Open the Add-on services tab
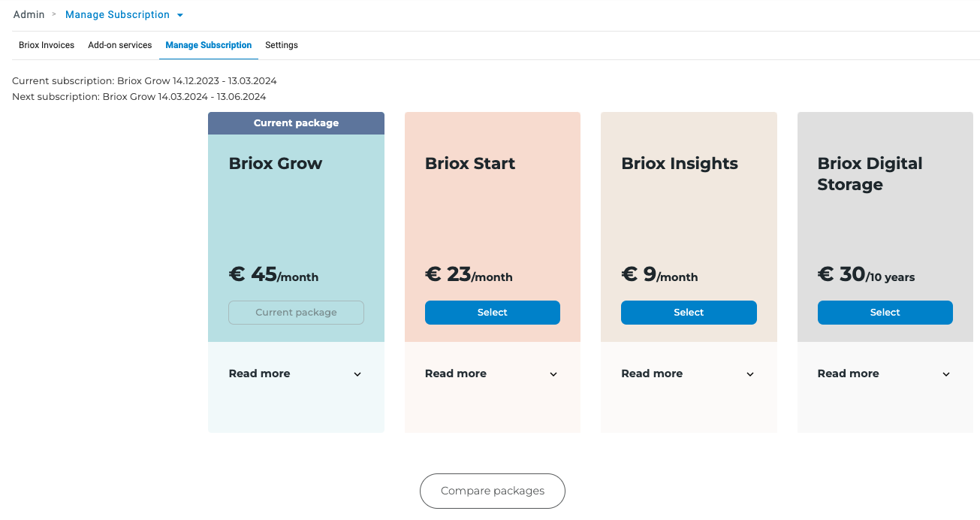The height and width of the screenshot is (520, 980). pos(120,45)
